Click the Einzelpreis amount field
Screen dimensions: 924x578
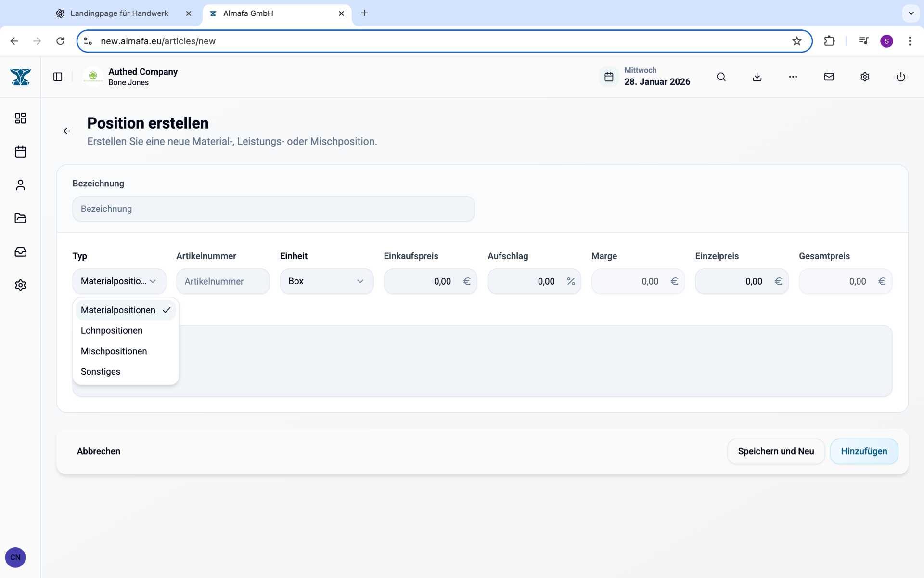tap(742, 281)
